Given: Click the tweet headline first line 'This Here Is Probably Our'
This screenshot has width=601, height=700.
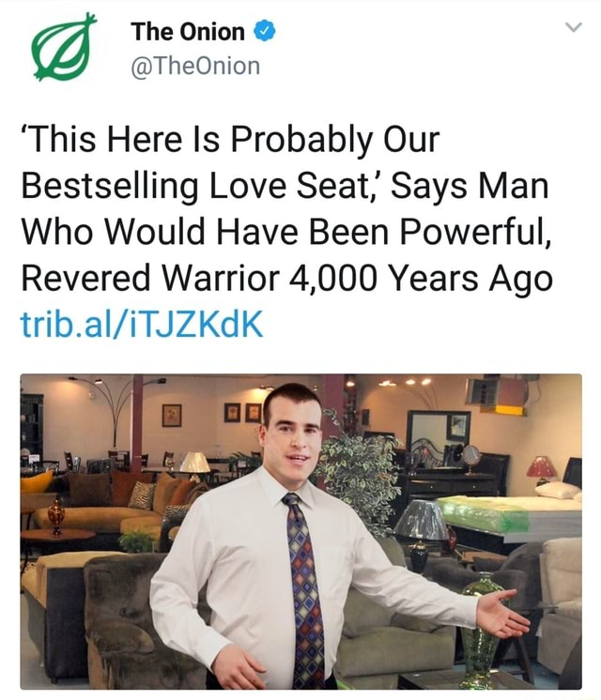Looking at the screenshot, I should click(230, 139).
